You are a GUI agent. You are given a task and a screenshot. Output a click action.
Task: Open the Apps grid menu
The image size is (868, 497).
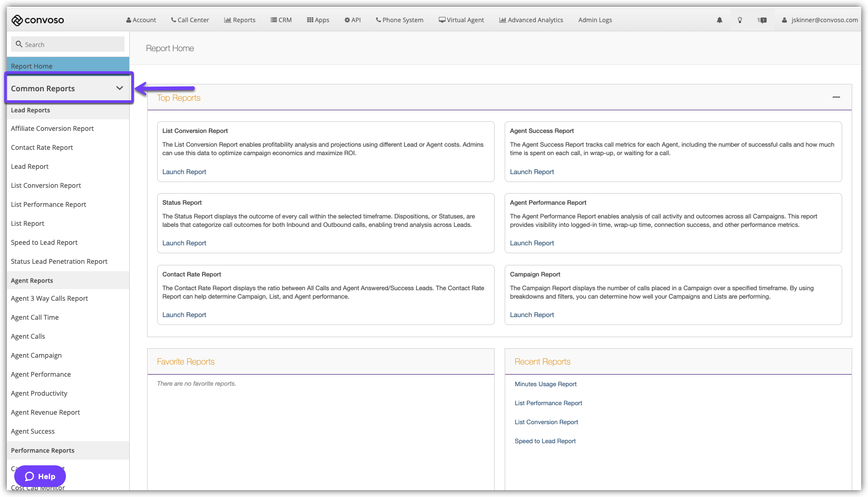coord(318,20)
